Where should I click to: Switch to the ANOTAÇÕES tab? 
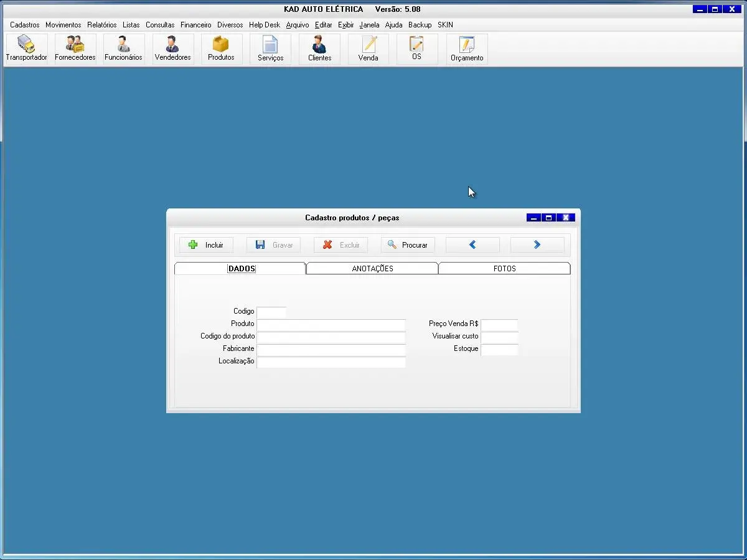click(372, 269)
